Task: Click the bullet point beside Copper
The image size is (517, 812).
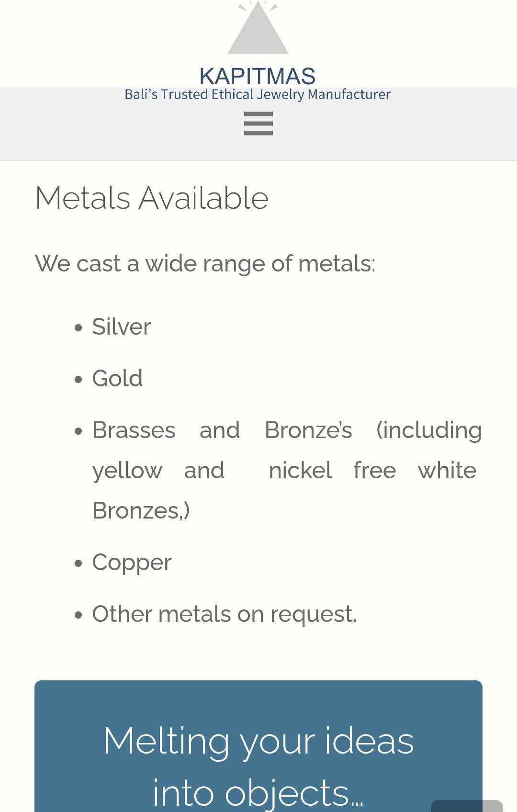Action: pyautogui.click(x=79, y=564)
